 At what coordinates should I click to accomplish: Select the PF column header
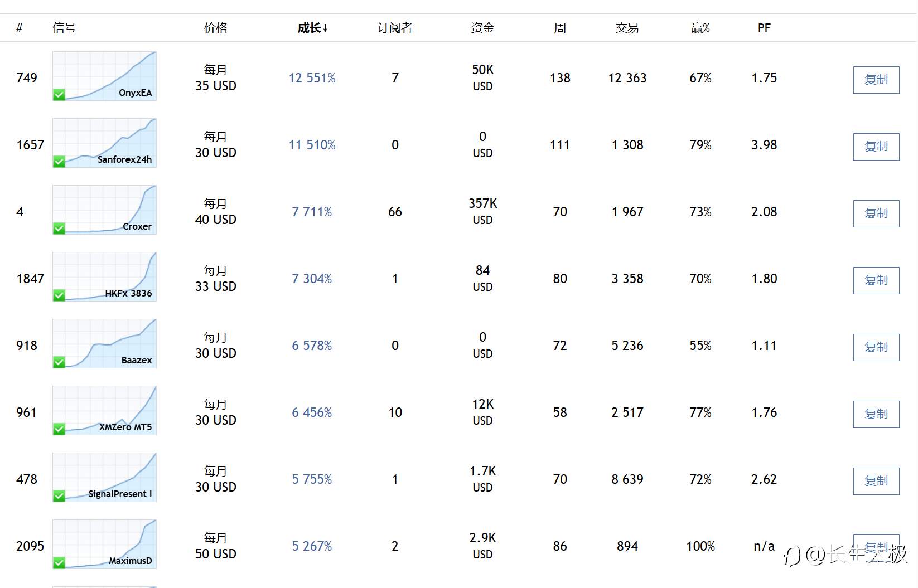(x=764, y=28)
